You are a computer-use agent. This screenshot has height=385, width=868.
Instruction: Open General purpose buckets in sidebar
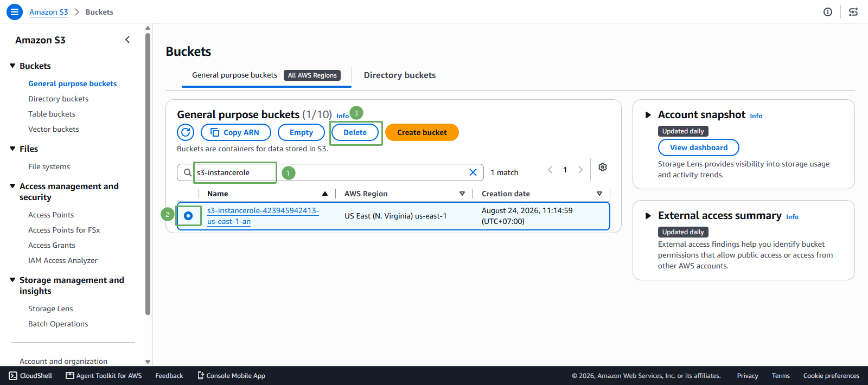pos(73,84)
